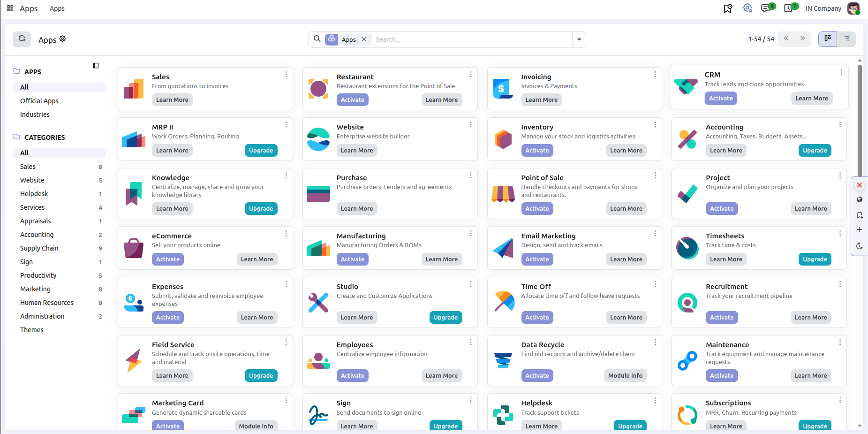Open the activities clock icon
This screenshot has width=868, height=434.
tap(789, 8)
